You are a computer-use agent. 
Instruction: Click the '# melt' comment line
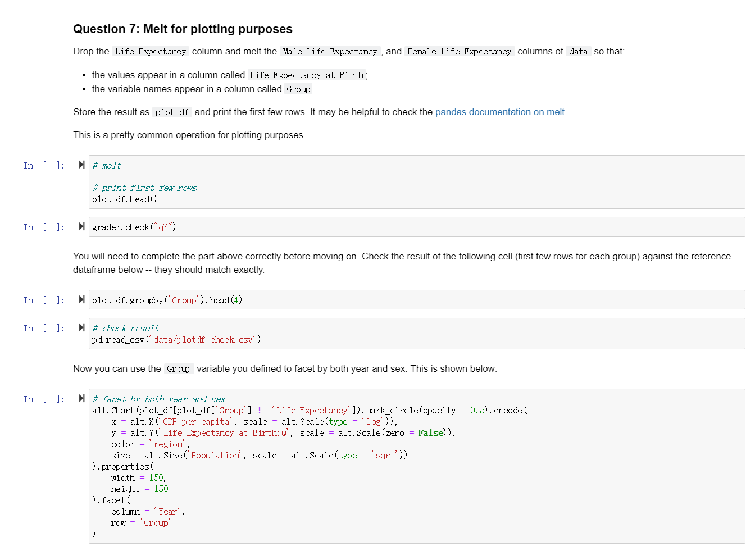(x=107, y=166)
